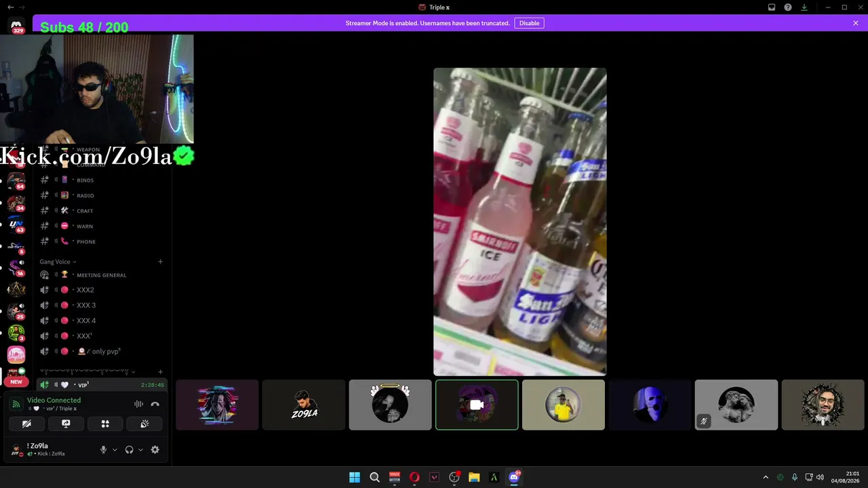The width and height of the screenshot is (868, 488).
Task: Open the voice connection signal info icon
Action: click(16, 404)
